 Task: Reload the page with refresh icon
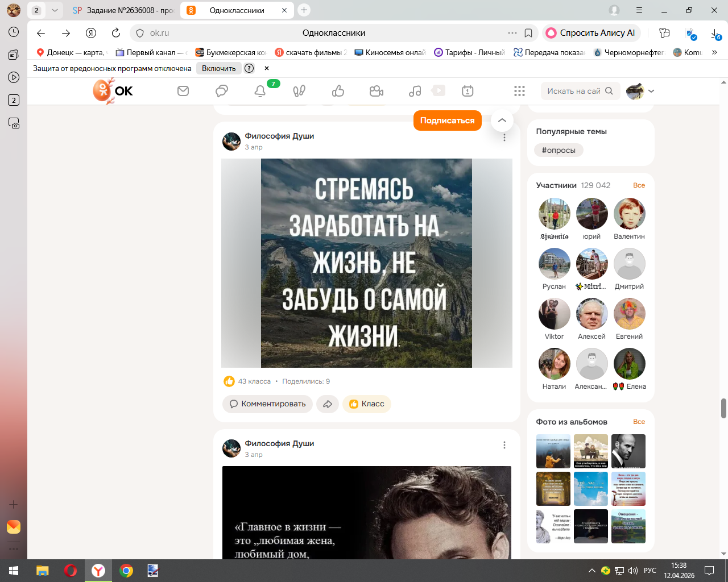point(116,33)
